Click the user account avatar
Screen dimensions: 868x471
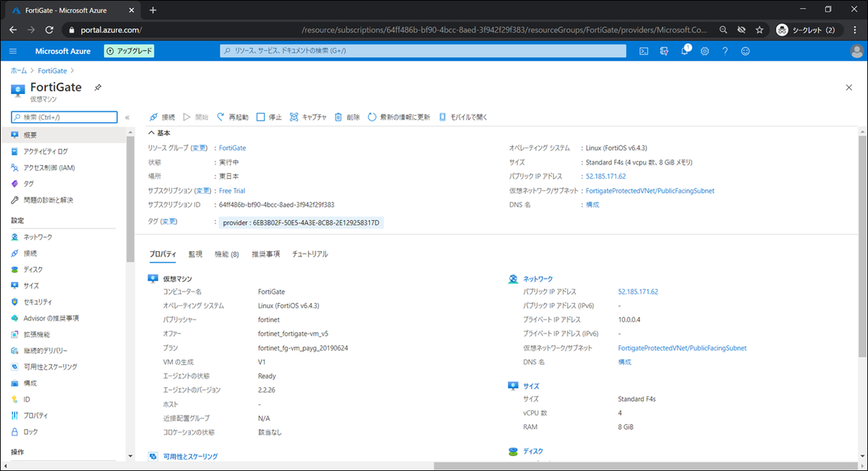tap(856, 51)
